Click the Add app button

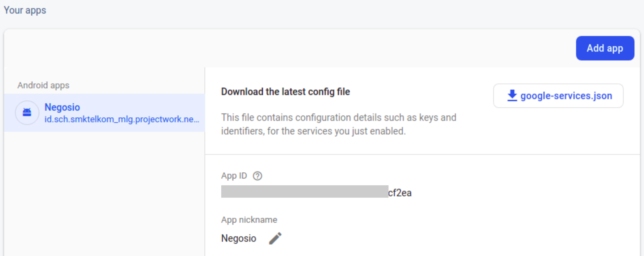pos(605,48)
